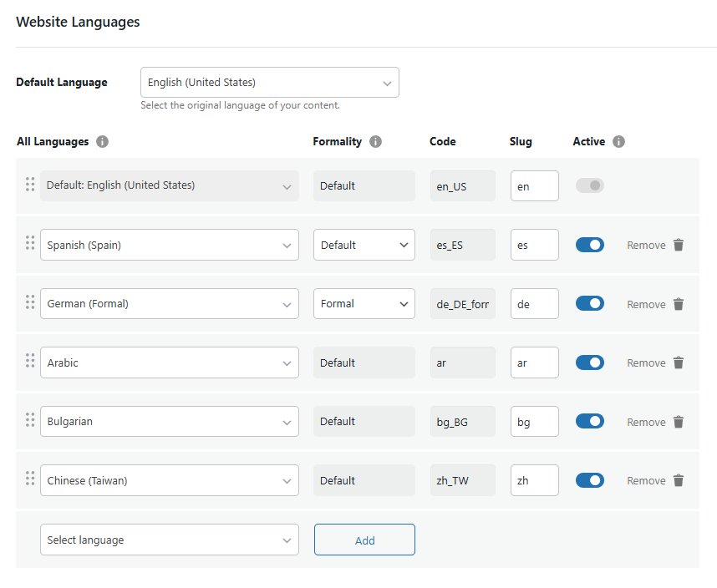Click the 'zh' slug input field
This screenshot has height=588, width=717.
coord(535,480)
